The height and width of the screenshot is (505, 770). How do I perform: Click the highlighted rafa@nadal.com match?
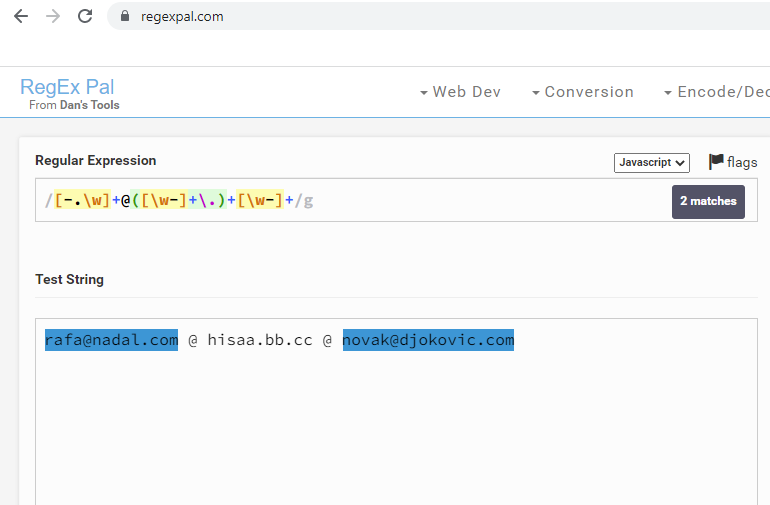[111, 340]
